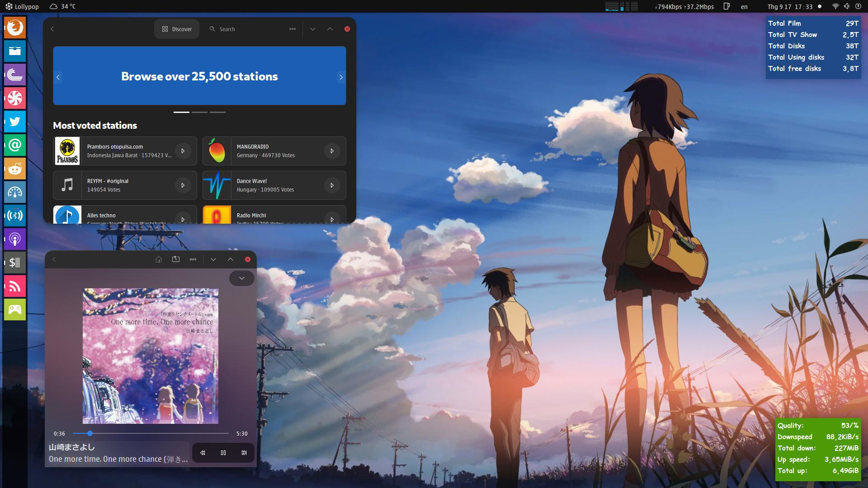
Task: Open the power menu icon in the top bar
Action: 858,6
